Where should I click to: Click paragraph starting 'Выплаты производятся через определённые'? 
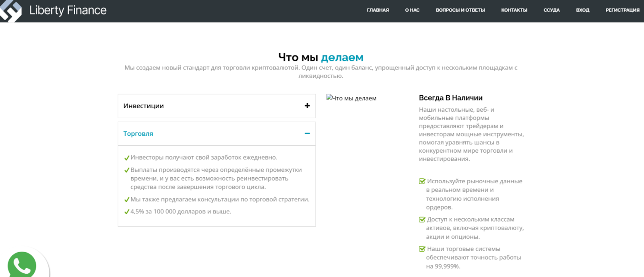216,179
